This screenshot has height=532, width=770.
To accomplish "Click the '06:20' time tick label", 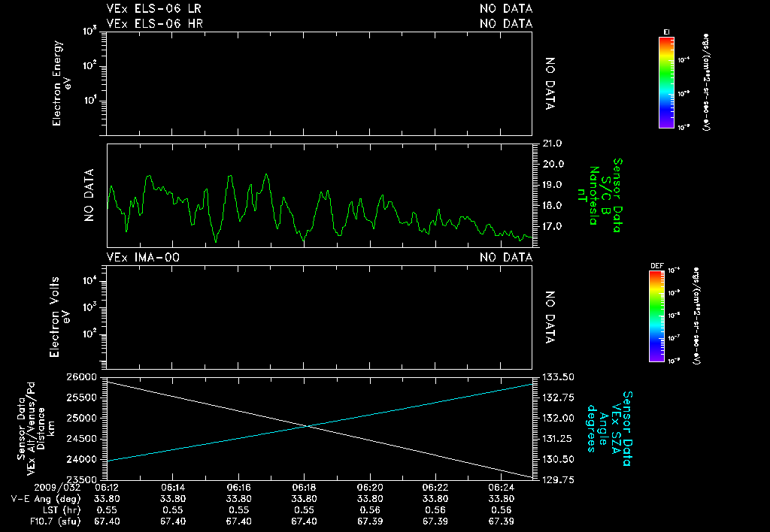I will coord(370,488).
